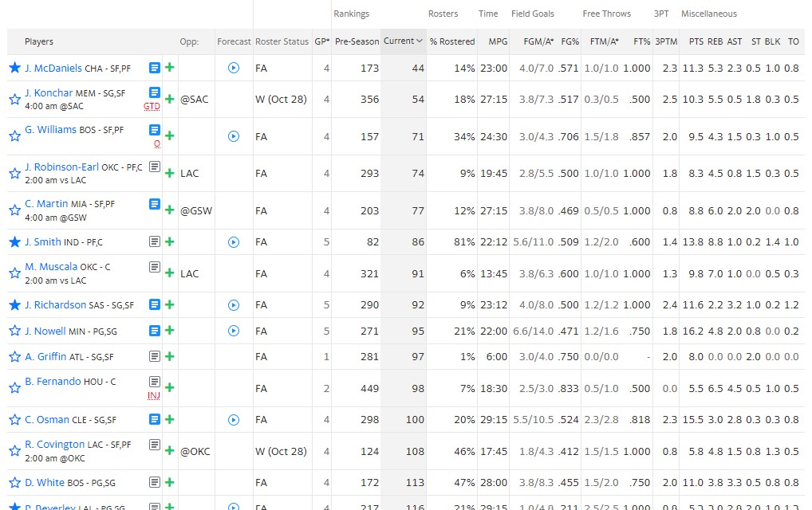Play forecast video for J. Nowell

(x=233, y=331)
